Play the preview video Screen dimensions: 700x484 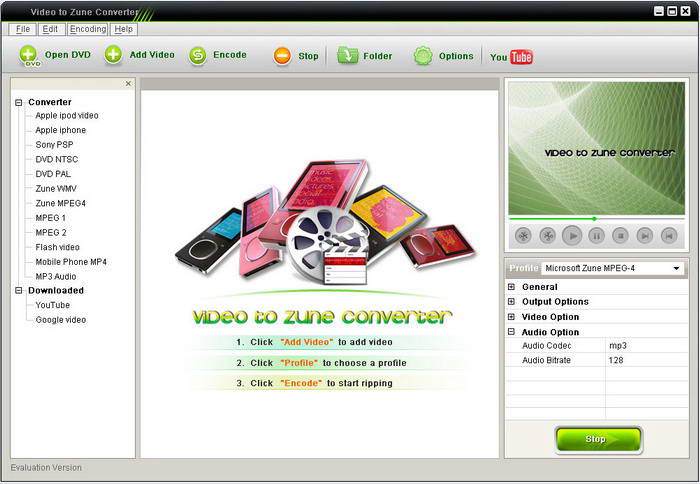(x=572, y=235)
